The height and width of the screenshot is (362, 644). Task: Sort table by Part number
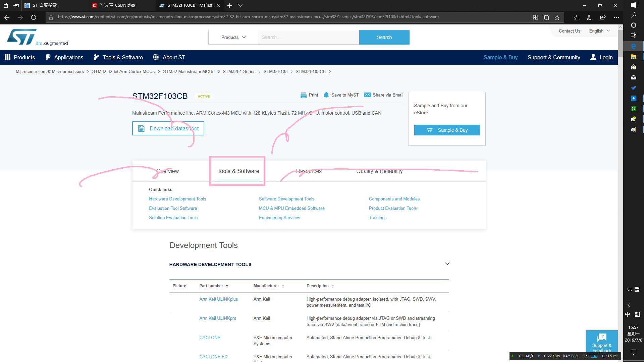click(x=214, y=286)
